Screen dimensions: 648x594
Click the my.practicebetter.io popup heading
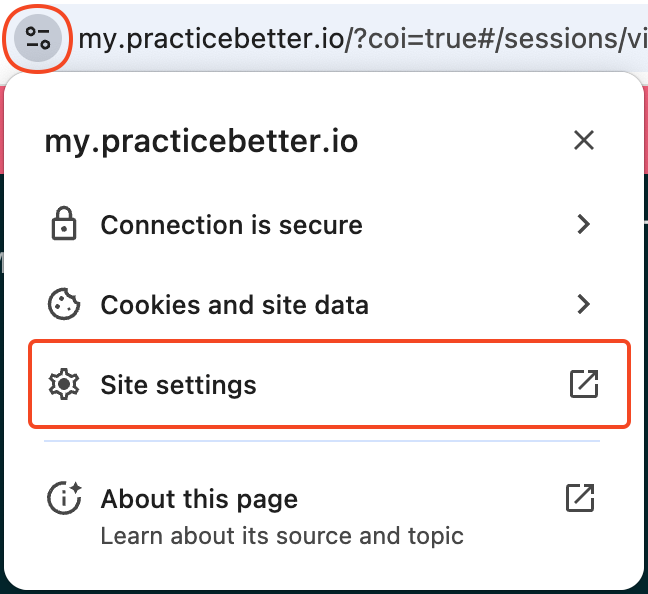[x=201, y=141]
